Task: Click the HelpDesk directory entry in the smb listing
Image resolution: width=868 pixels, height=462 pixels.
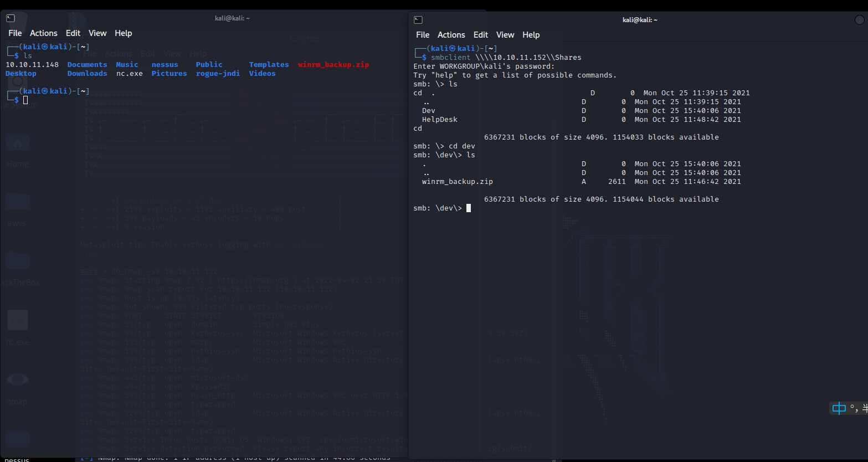Action: [439, 120]
